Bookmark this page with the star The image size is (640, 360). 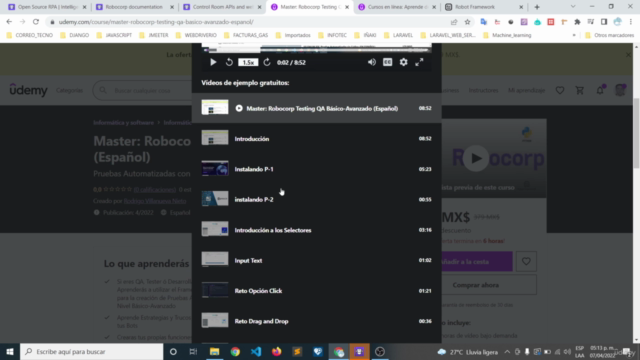pyautogui.click(x=467, y=22)
